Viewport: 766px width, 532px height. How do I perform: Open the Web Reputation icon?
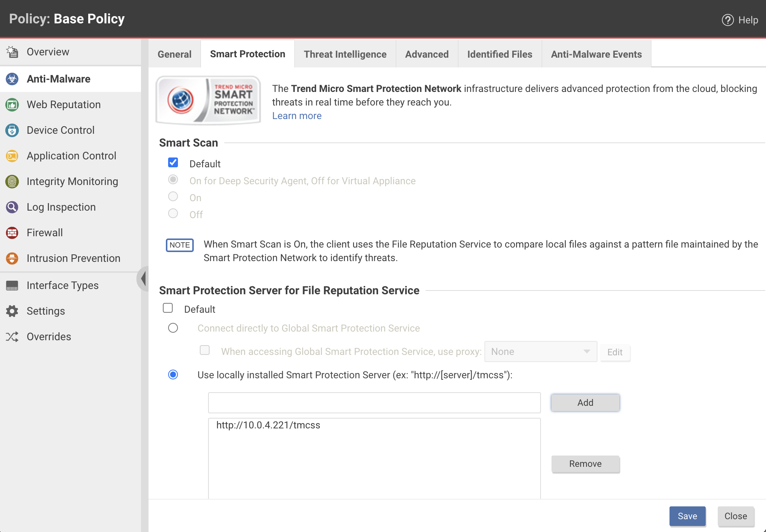pyautogui.click(x=12, y=104)
